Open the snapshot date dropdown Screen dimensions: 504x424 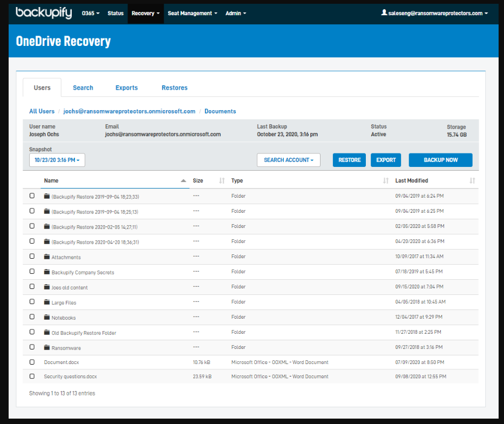point(57,160)
